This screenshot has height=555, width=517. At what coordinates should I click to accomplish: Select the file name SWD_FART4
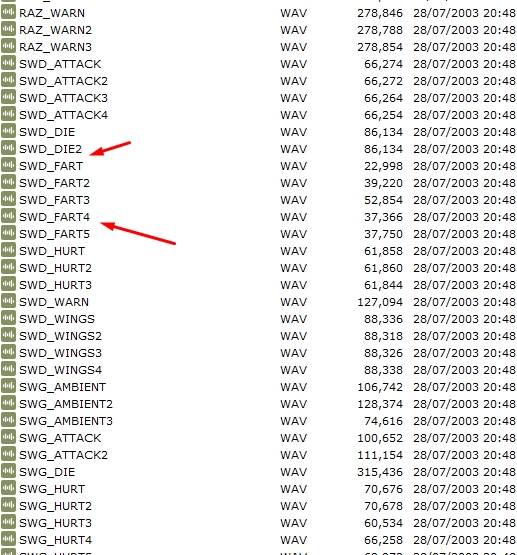click(54, 217)
